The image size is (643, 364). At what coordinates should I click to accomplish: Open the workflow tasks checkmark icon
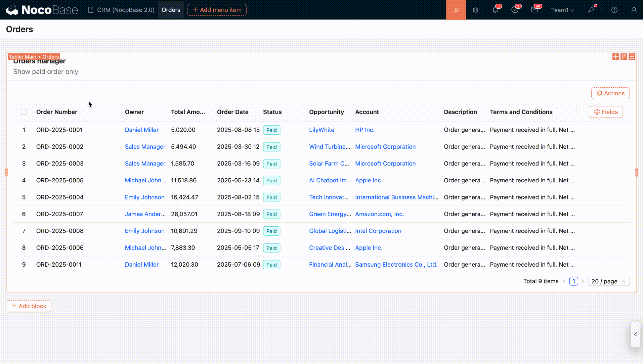point(515,10)
